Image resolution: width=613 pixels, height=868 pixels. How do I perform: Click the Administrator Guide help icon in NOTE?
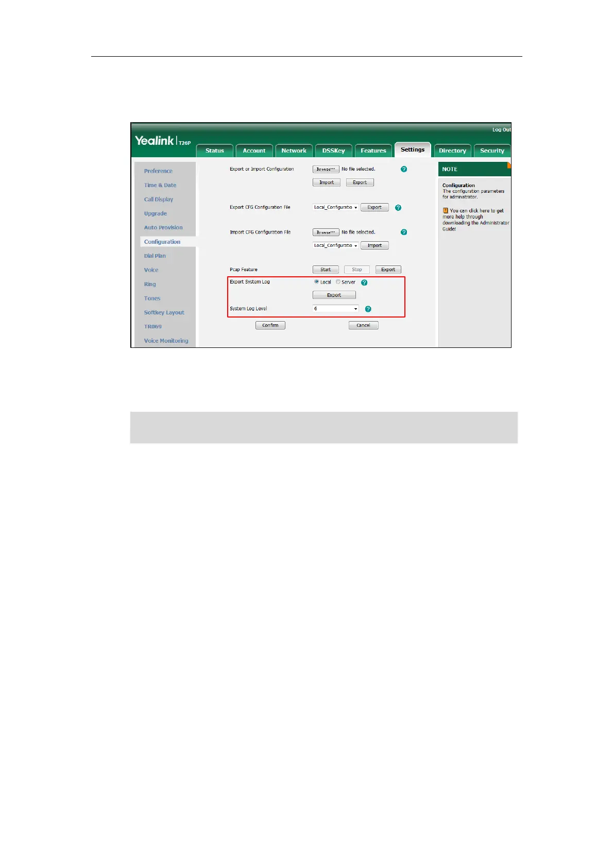446,211
